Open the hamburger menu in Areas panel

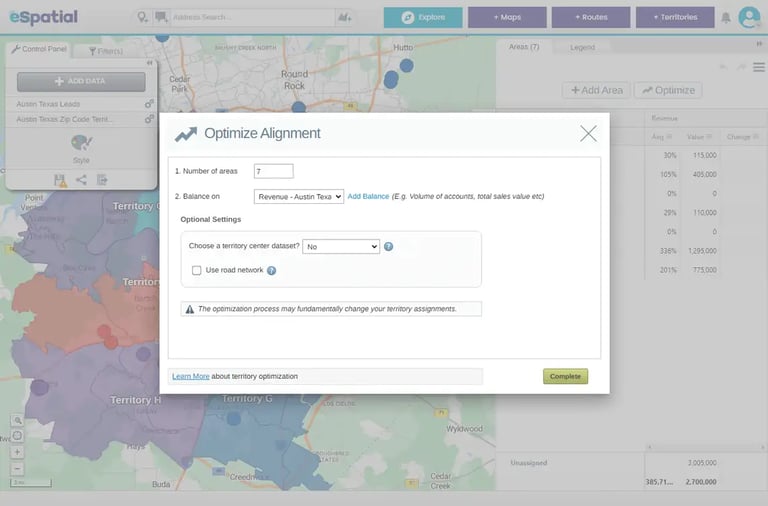point(759,67)
